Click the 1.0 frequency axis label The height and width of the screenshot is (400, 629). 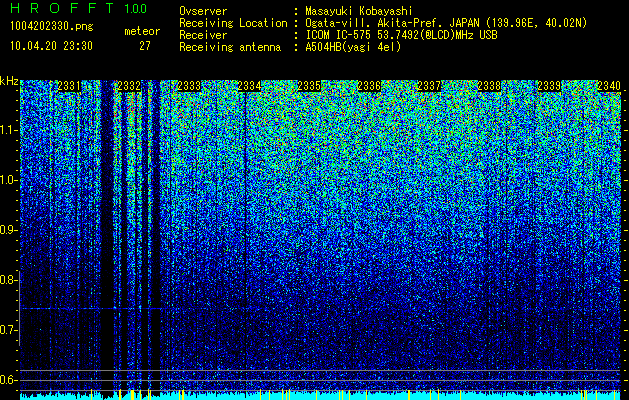point(8,180)
